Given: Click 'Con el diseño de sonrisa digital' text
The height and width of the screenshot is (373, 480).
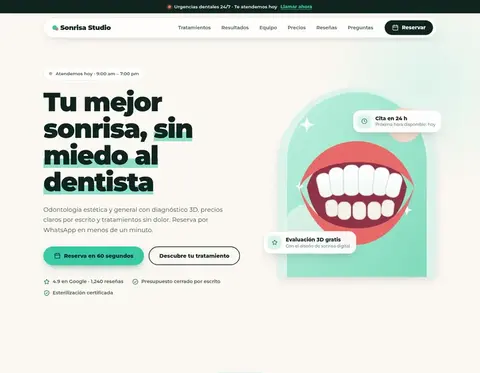Looking at the screenshot, I should click(318, 246).
